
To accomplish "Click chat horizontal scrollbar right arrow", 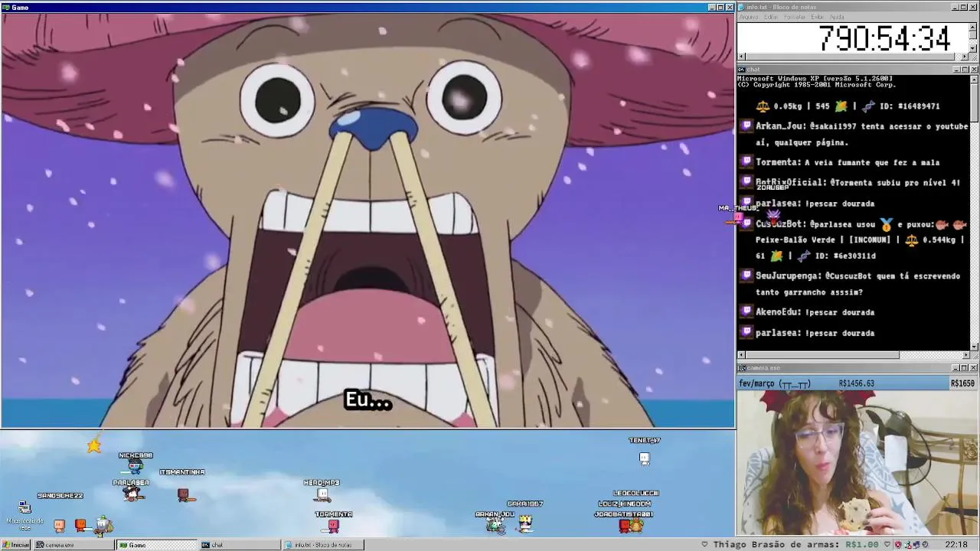I will point(965,355).
